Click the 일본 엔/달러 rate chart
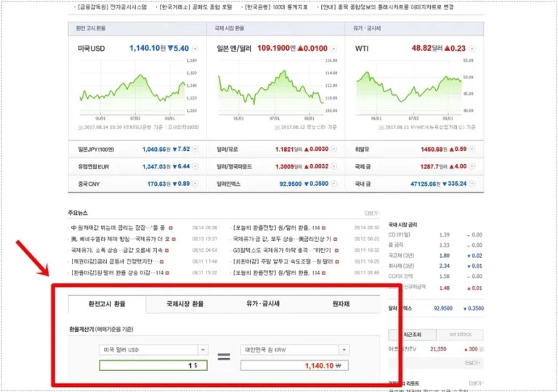This screenshot has width=558, height=392. click(276, 89)
